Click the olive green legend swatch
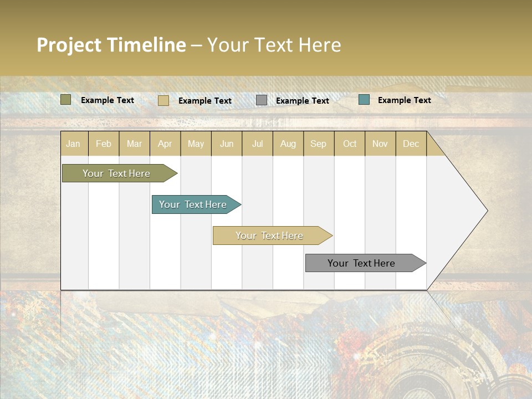This screenshot has height=399, width=532. coord(66,100)
